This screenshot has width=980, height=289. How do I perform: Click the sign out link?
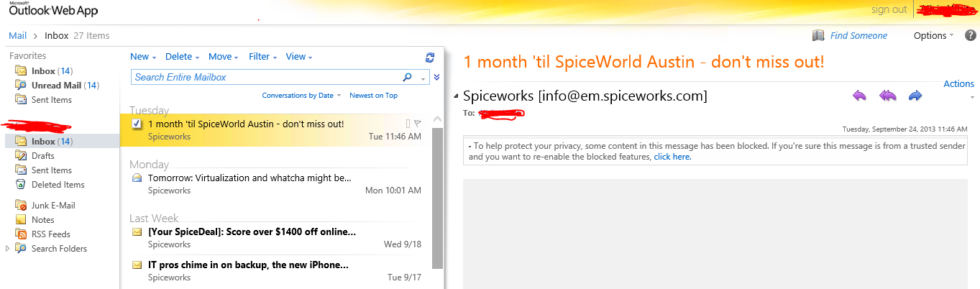point(889,9)
